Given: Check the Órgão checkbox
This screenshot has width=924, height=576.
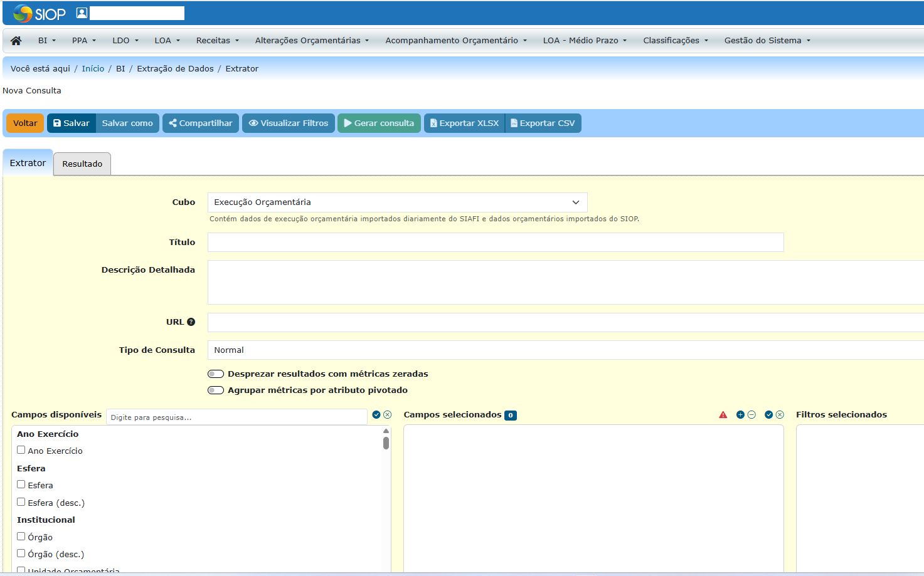Looking at the screenshot, I should [x=21, y=537].
